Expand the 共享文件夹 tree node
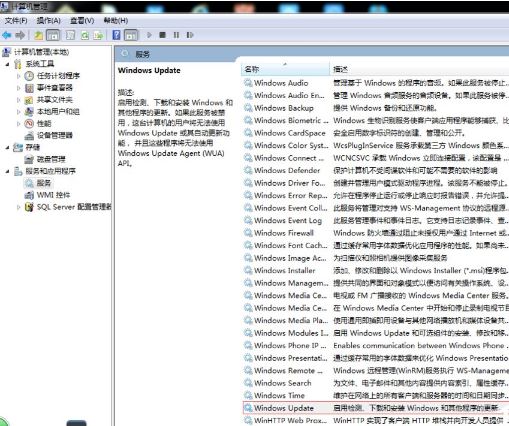 pos(19,100)
